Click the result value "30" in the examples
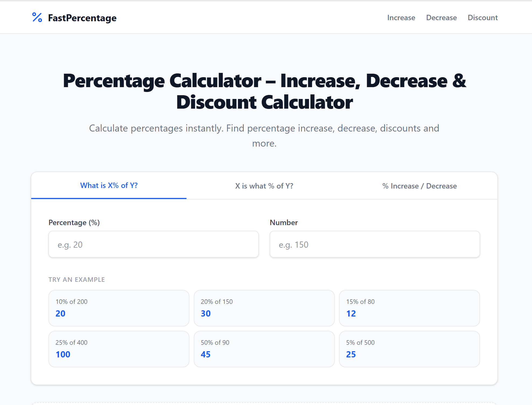 point(205,313)
